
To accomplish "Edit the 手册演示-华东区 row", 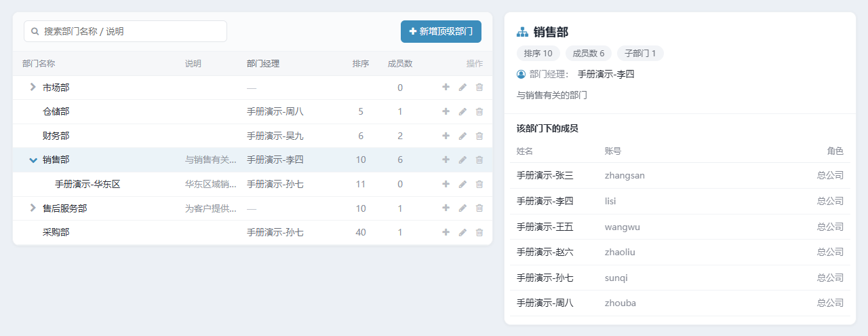I will (x=462, y=184).
